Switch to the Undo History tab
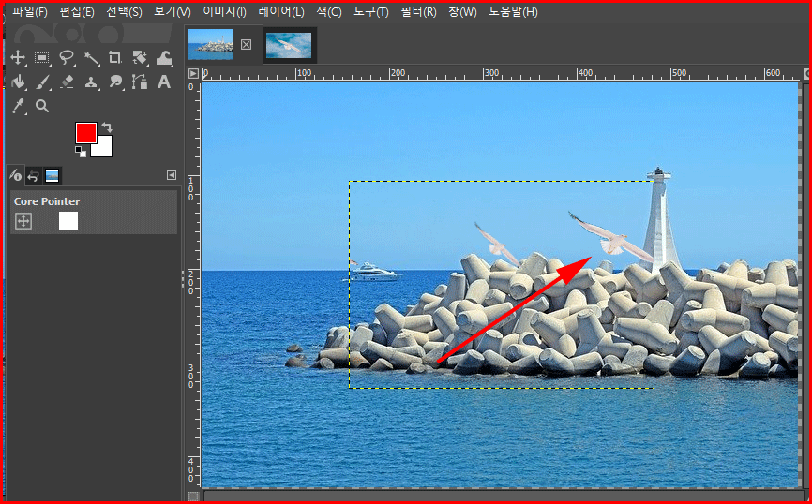Screen dimensions: 812x504 click(34, 176)
